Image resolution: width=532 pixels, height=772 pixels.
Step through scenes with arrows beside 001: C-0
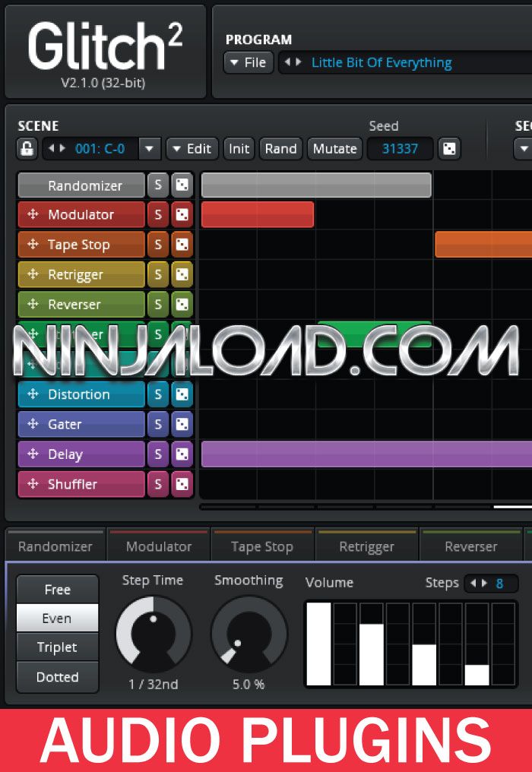tap(57, 148)
